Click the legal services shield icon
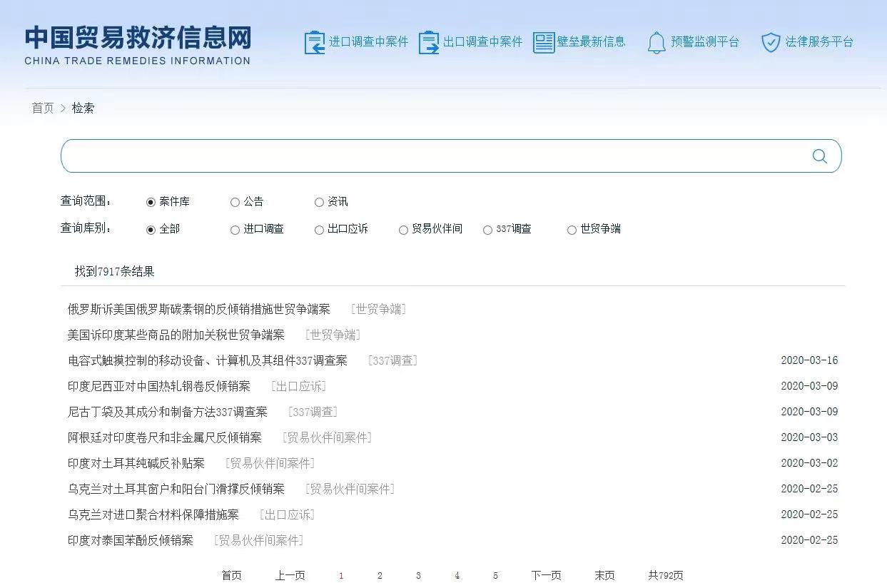Screen dimensions: 887x588 771,42
